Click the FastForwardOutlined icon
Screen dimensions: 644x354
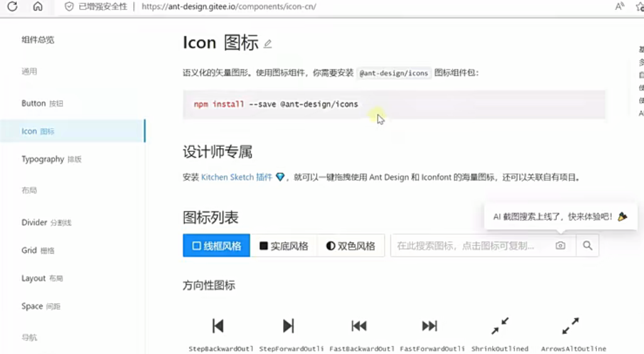pyautogui.click(x=429, y=326)
